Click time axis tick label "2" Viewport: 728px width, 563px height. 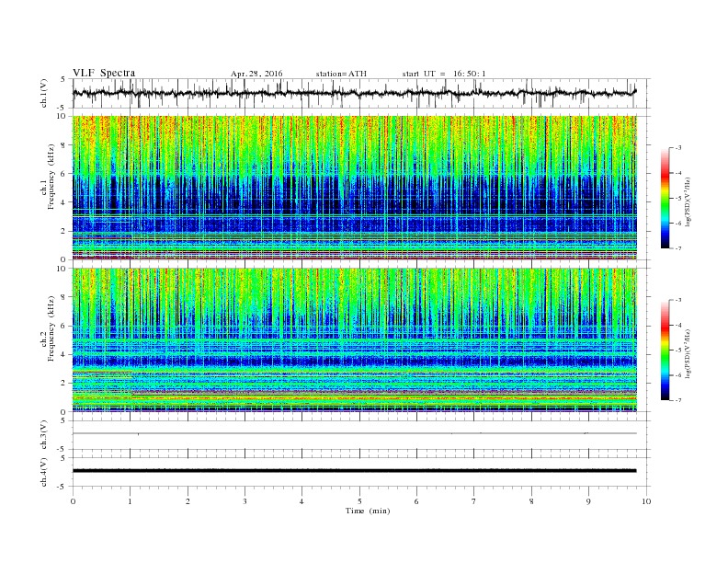[x=188, y=501]
